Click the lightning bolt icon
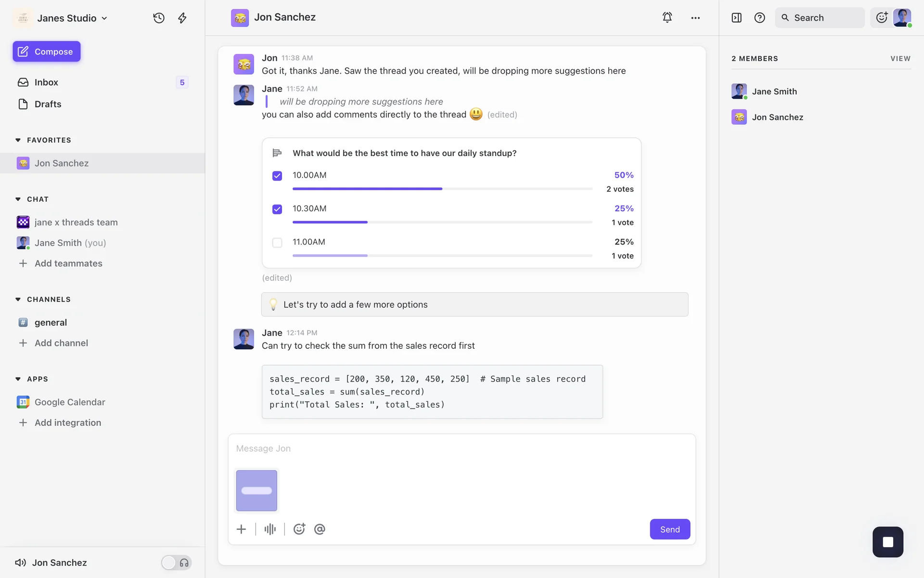The image size is (924, 578). tap(182, 18)
